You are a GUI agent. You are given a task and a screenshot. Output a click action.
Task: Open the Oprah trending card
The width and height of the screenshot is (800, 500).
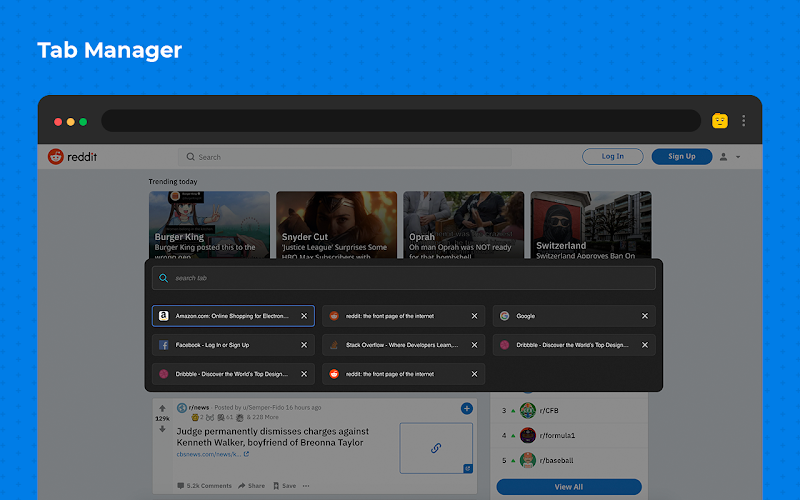point(463,224)
